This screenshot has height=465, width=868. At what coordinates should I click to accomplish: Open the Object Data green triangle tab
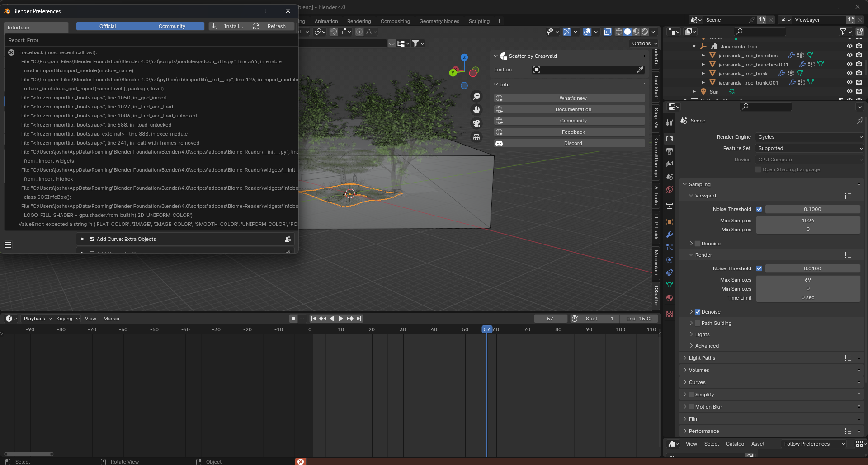tap(670, 285)
